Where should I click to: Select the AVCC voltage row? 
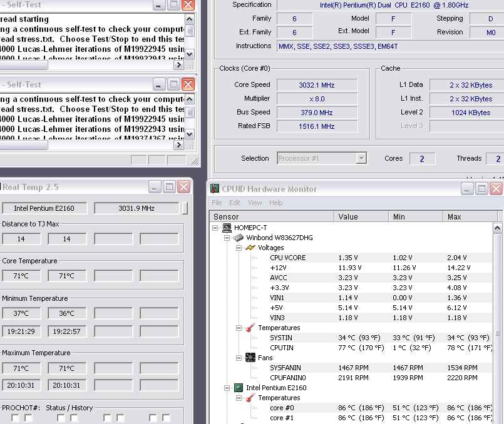[381, 278]
